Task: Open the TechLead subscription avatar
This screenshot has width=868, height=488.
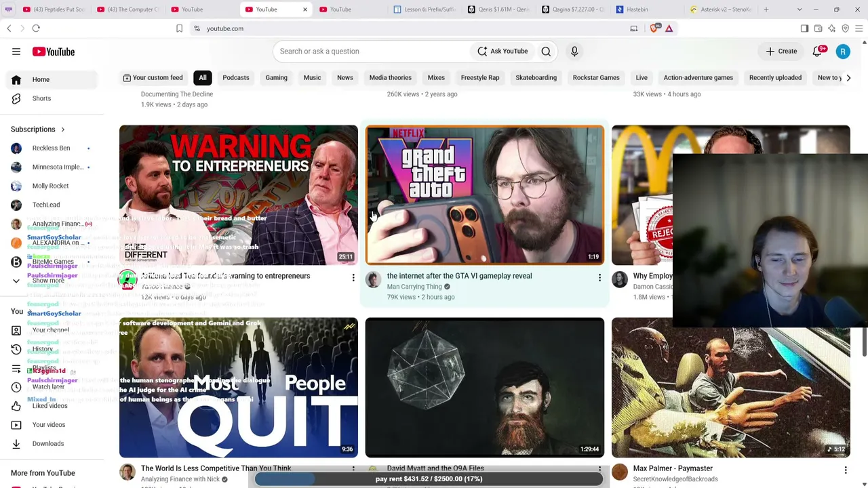Action: (16, 205)
